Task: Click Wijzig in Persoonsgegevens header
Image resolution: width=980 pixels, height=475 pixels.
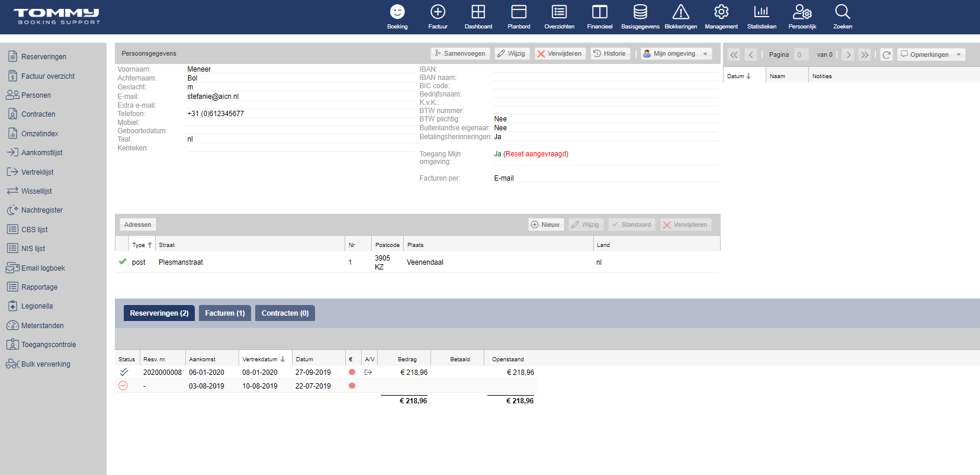Action: pyautogui.click(x=511, y=53)
